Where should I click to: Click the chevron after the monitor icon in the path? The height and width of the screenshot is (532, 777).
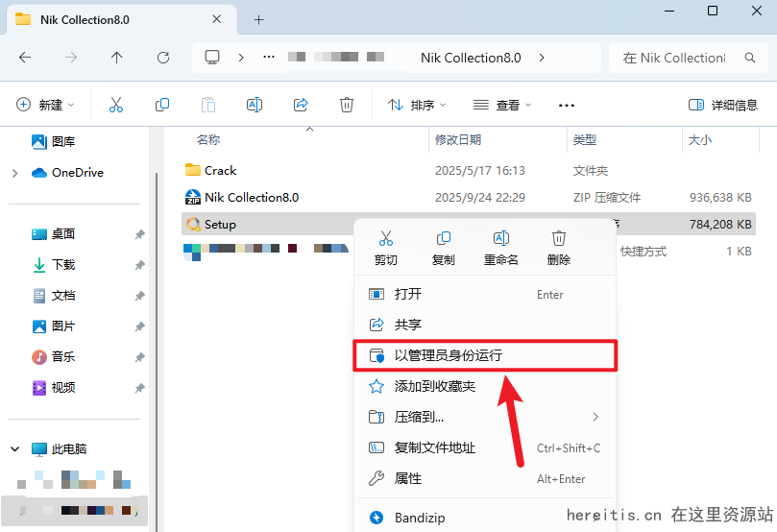coord(241,58)
